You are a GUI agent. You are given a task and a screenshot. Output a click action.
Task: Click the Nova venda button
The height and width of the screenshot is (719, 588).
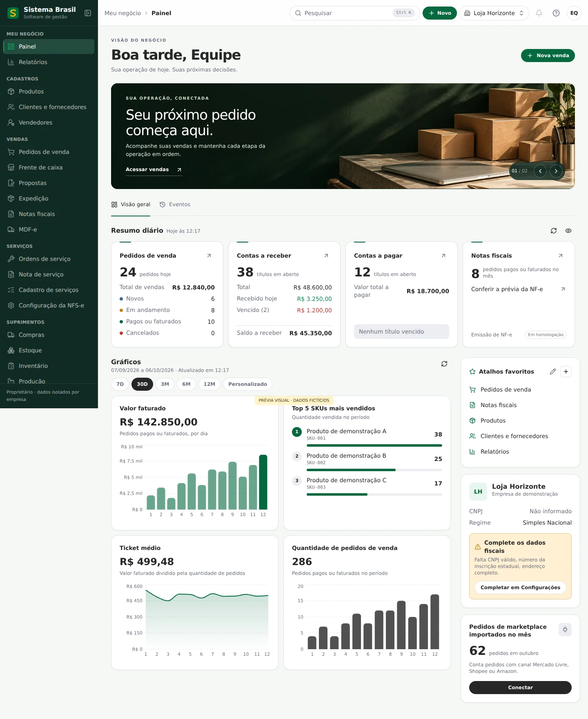[x=548, y=56]
